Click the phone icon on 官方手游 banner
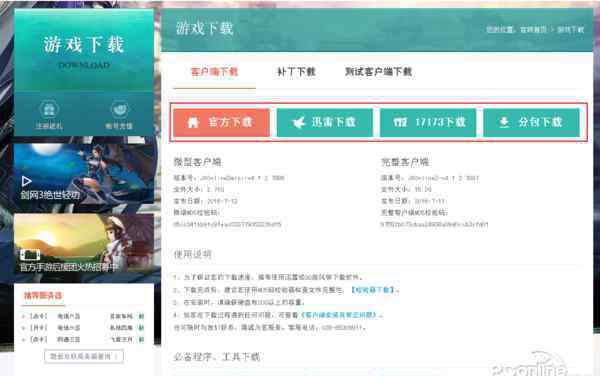 pos(30,255)
